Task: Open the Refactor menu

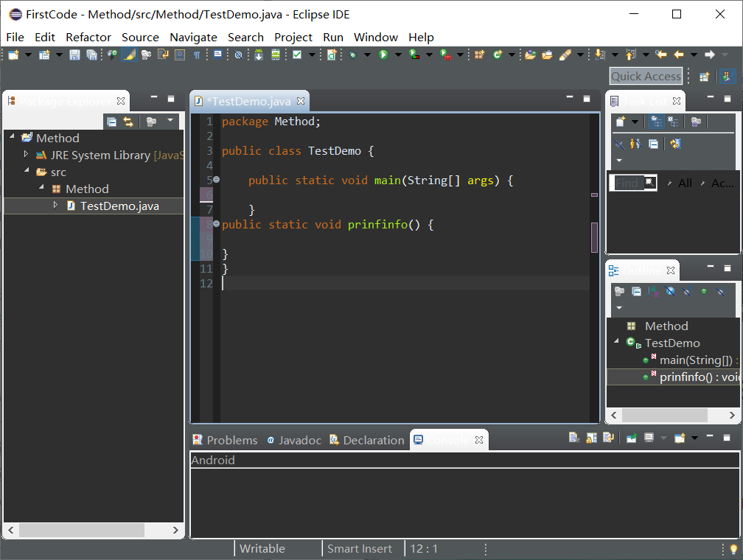Action: pos(88,37)
